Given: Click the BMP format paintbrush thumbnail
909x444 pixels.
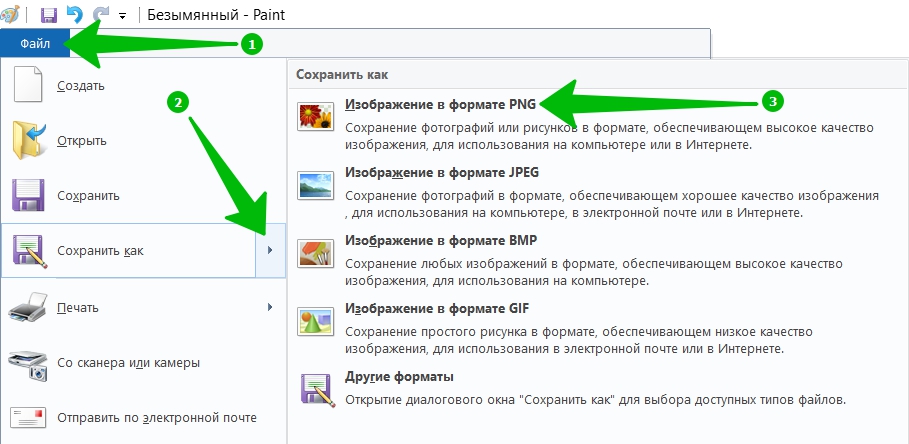Looking at the screenshot, I should 315,253.
